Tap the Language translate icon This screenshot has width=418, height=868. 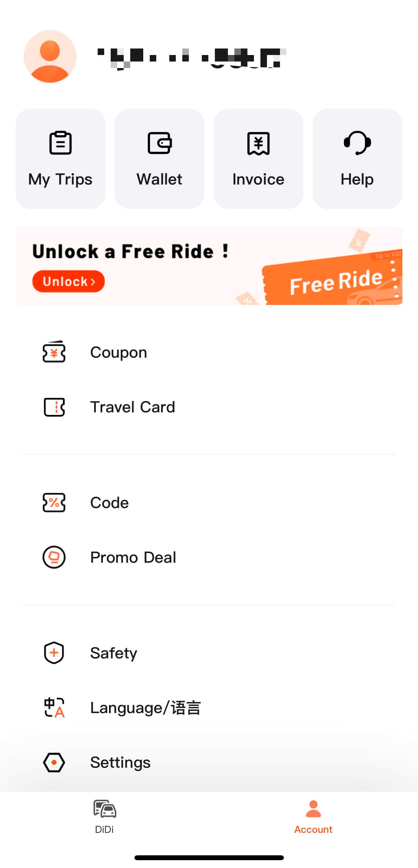(54, 707)
